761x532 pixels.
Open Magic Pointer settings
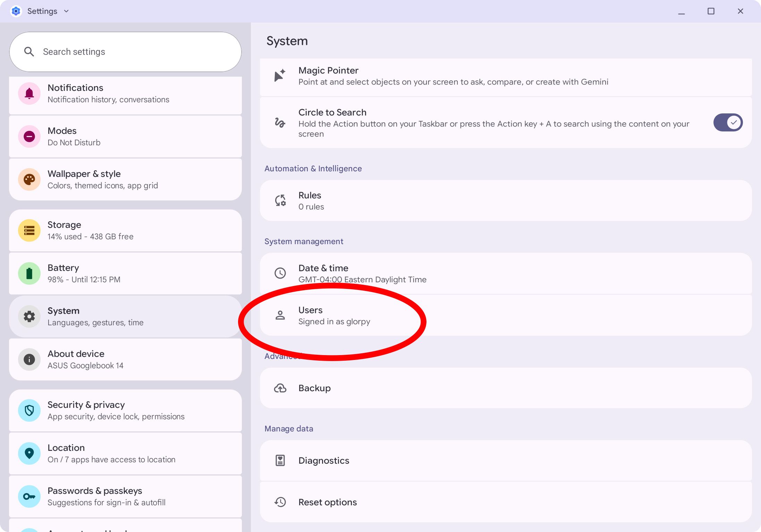(x=506, y=77)
